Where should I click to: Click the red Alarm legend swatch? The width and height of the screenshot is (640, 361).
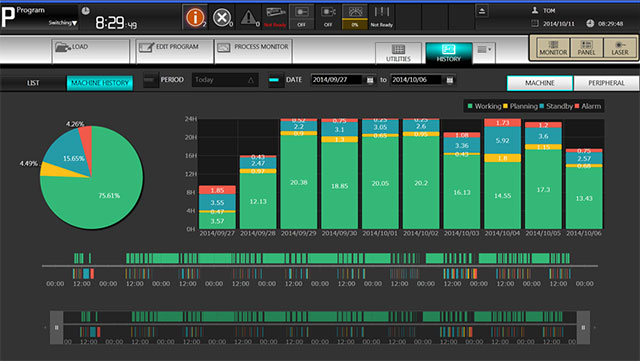click(x=577, y=106)
